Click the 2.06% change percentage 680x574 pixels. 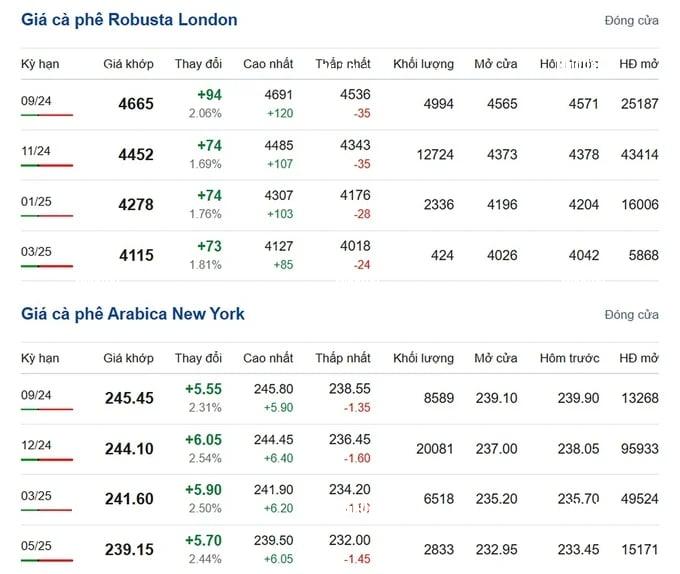click(205, 114)
